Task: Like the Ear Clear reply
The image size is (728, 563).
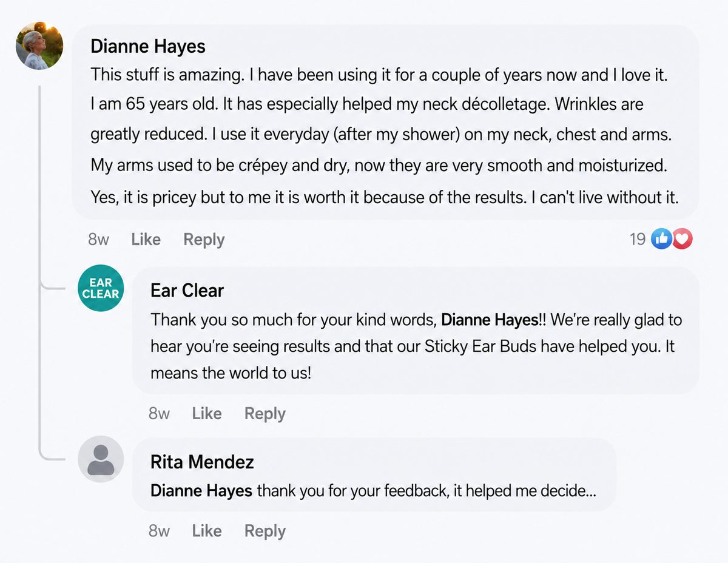Action: click(x=207, y=414)
